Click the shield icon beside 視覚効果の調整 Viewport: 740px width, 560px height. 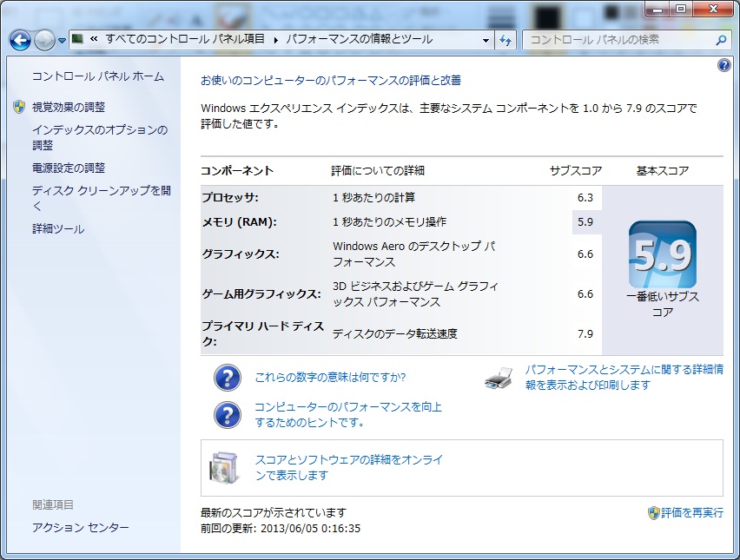click(19, 107)
